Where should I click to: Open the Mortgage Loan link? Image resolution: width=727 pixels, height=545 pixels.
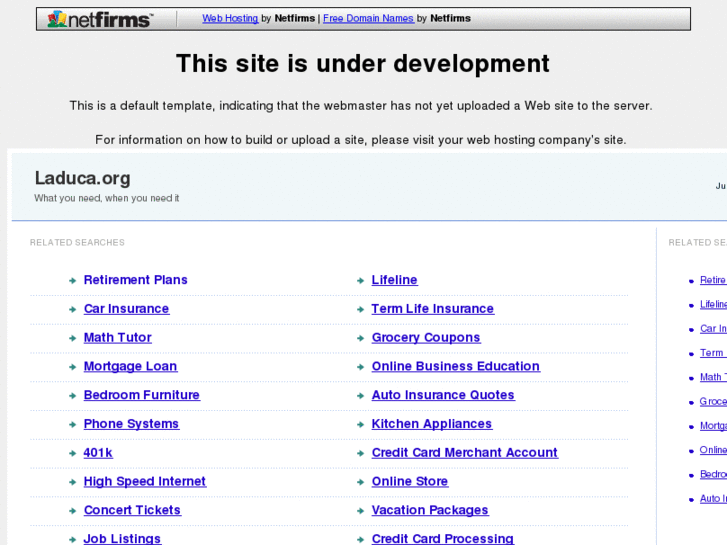click(130, 366)
